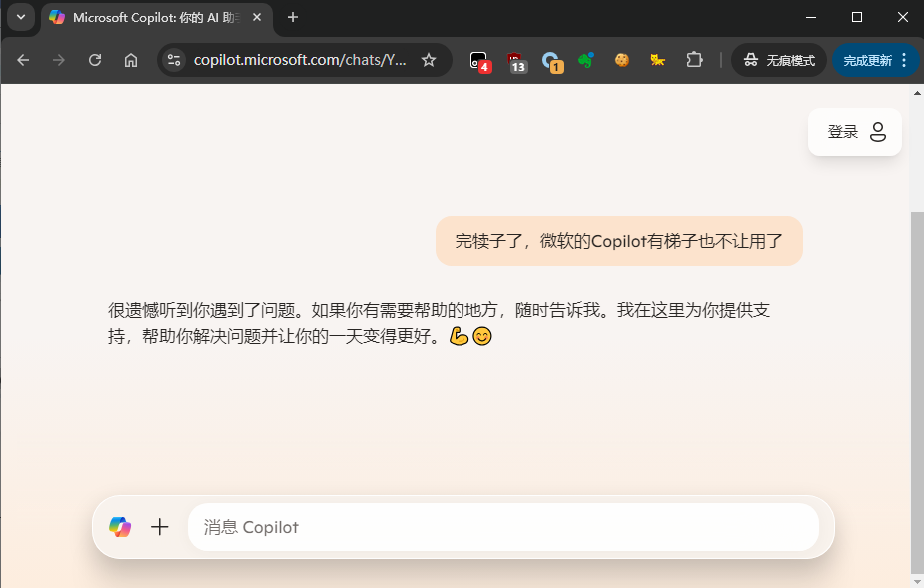
Task: Minimize the browser window
Action: click(x=811, y=17)
